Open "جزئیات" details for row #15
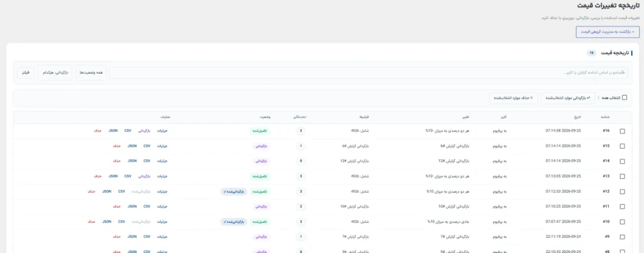The image size is (644, 253). coord(163,146)
